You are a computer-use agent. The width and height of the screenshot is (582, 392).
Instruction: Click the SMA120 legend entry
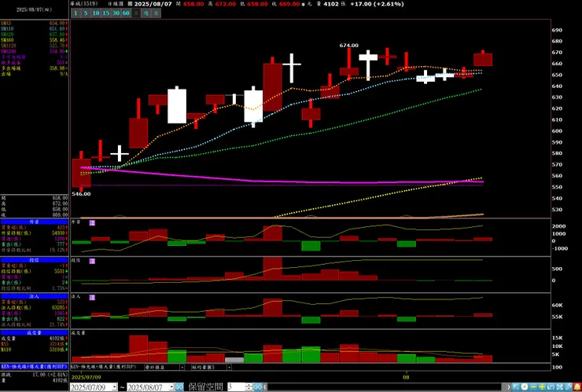pyautogui.click(x=34, y=46)
